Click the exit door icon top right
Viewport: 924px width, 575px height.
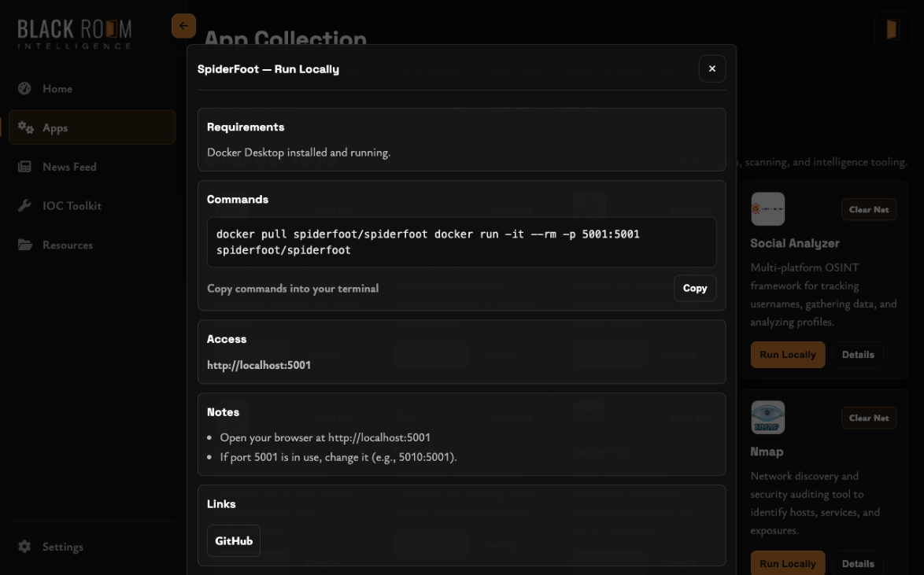click(x=893, y=28)
